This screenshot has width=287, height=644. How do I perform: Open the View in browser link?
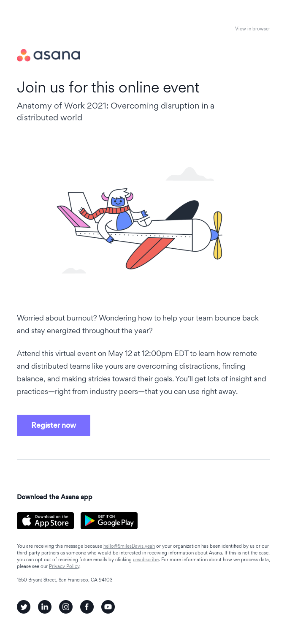[252, 29]
